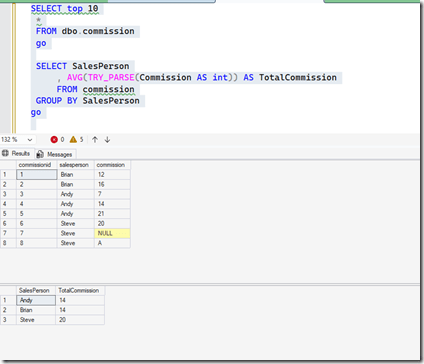This screenshot has height=364, width=424.
Task: Select the commission cell with value 21
Action: pyautogui.click(x=112, y=214)
